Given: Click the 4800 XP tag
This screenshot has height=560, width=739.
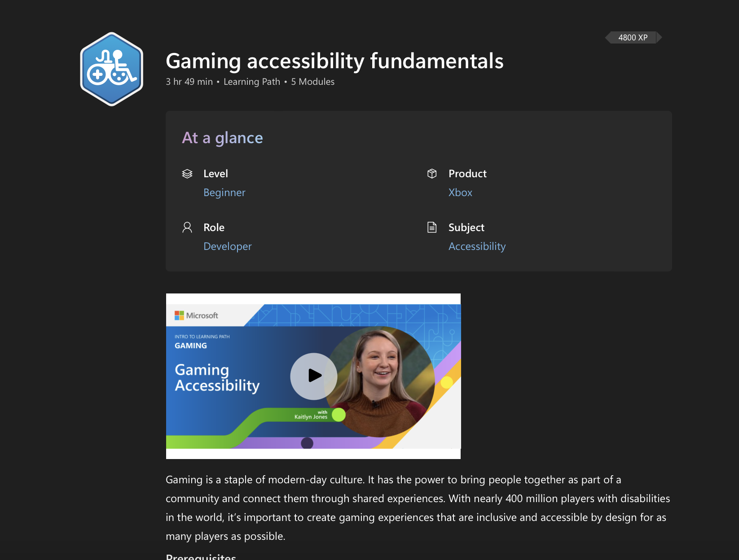Looking at the screenshot, I should 633,38.
